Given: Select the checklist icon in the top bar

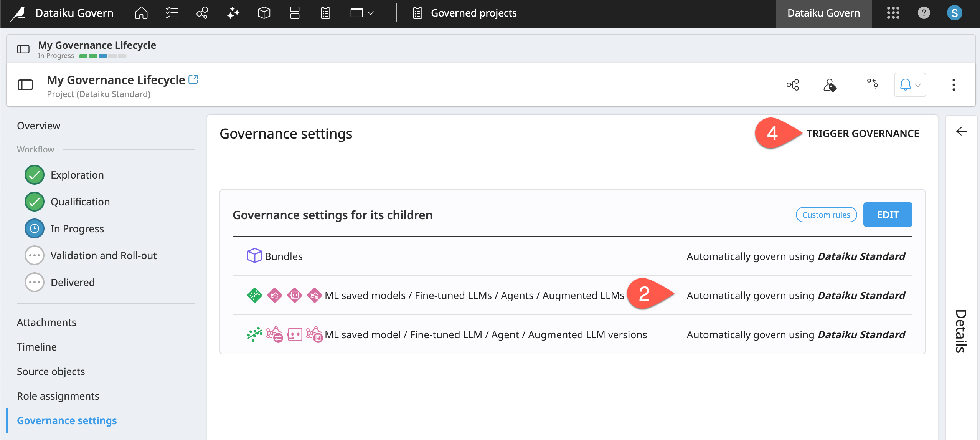Looking at the screenshot, I should [x=171, y=13].
